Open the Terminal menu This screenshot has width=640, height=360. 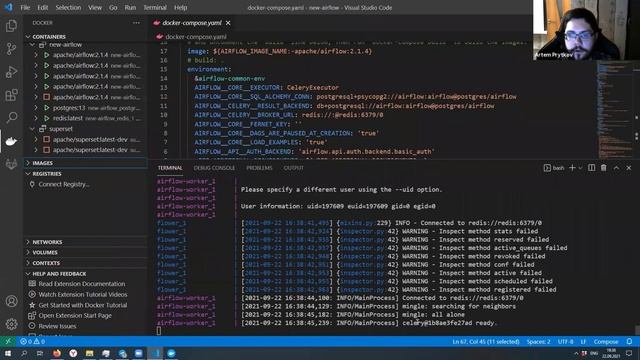(x=155, y=7)
